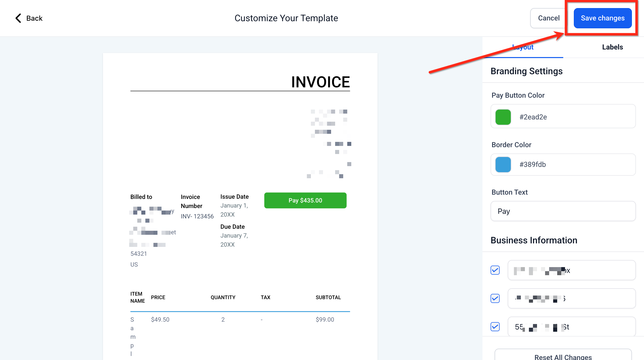
Task: Uncheck the first Business Information checkbox
Action: (x=495, y=270)
